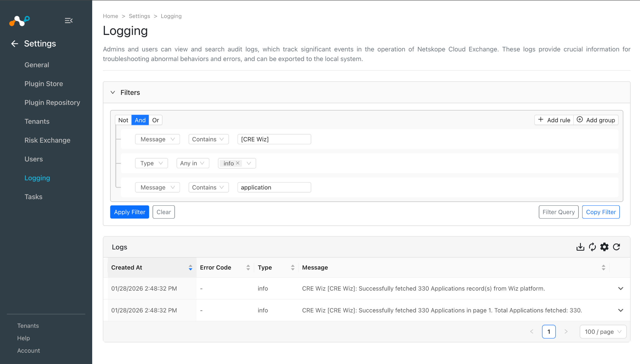The width and height of the screenshot is (640, 364).
Task: Sort by Message column arrows
Action: [603, 268]
